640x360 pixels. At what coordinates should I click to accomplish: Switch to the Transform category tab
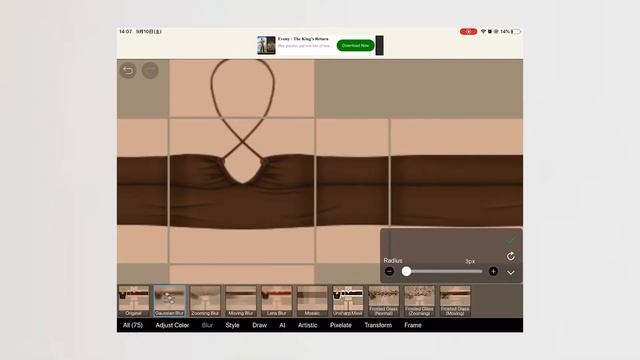[378, 325]
